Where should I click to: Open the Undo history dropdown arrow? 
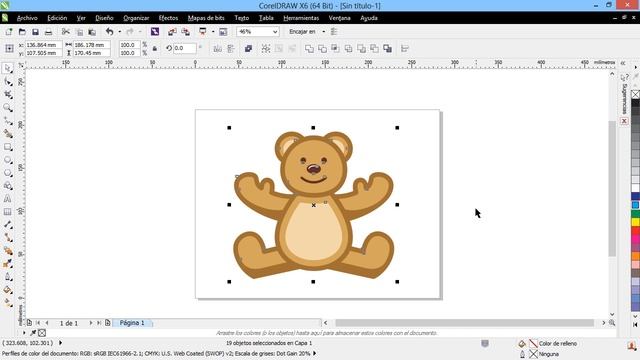coord(120,32)
